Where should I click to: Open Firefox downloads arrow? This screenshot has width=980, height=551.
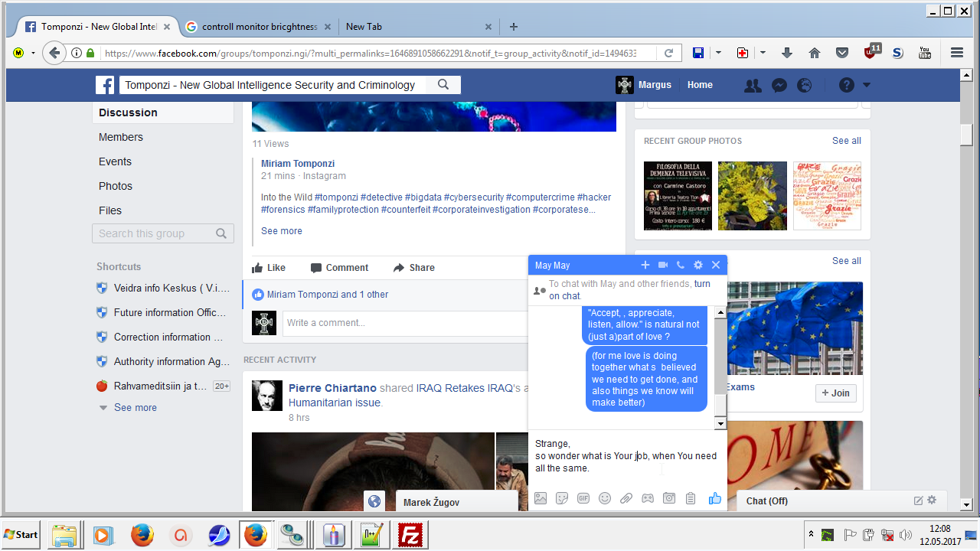point(787,53)
